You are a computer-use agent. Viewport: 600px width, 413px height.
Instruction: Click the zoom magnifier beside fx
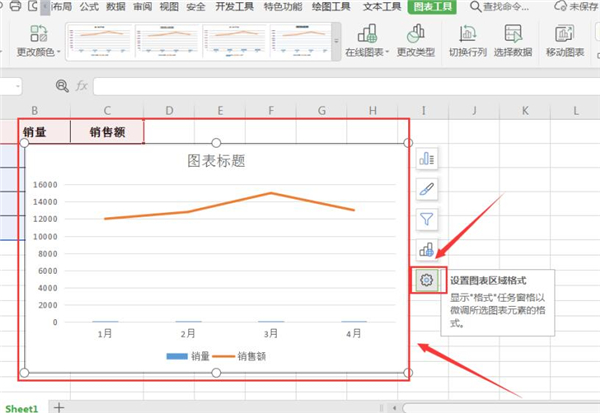(x=63, y=86)
